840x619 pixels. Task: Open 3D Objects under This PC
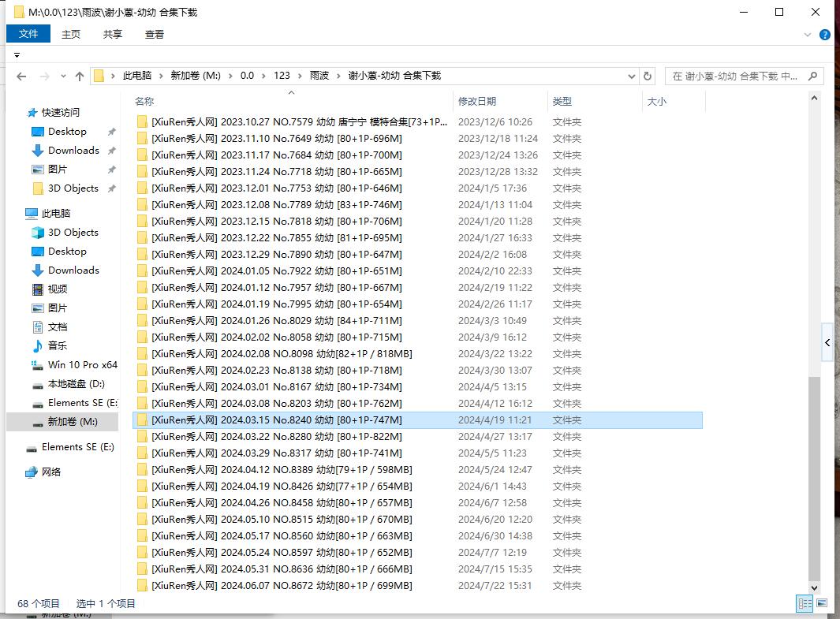pyautogui.click(x=73, y=233)
